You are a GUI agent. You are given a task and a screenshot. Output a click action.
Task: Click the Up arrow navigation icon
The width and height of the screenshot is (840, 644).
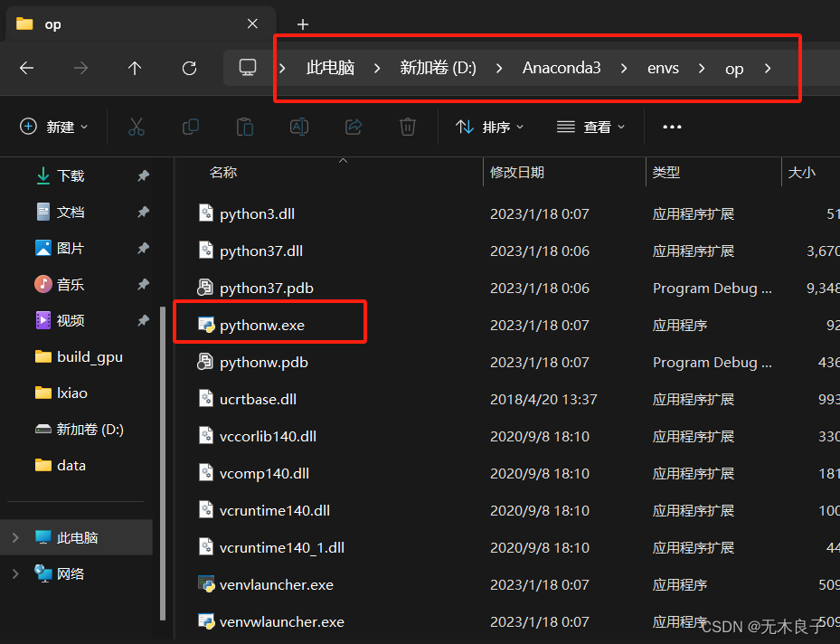click(135, 68)
